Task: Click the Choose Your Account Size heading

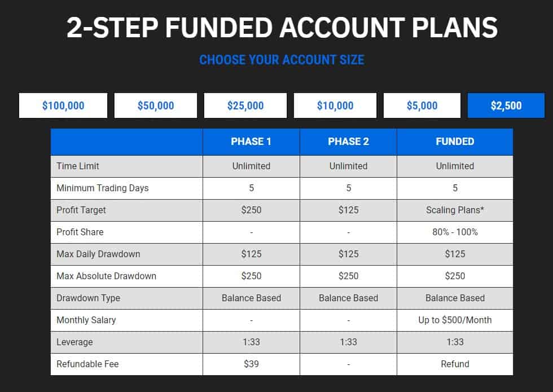Action: 282,59
